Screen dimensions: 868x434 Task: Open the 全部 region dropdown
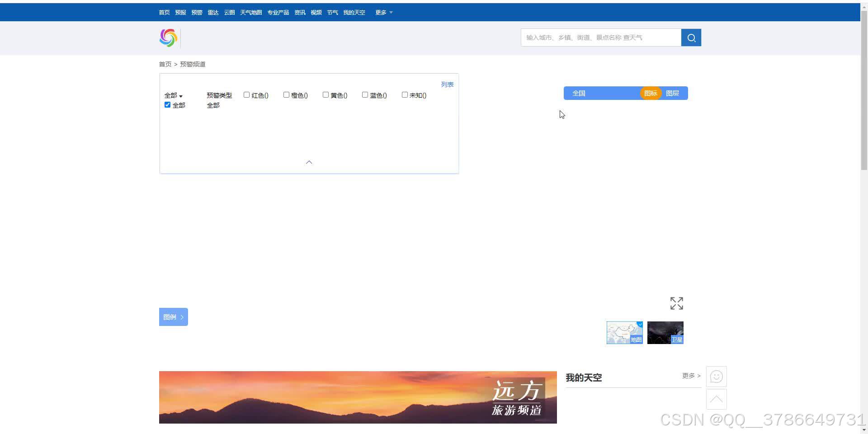(x=174, y=95)
